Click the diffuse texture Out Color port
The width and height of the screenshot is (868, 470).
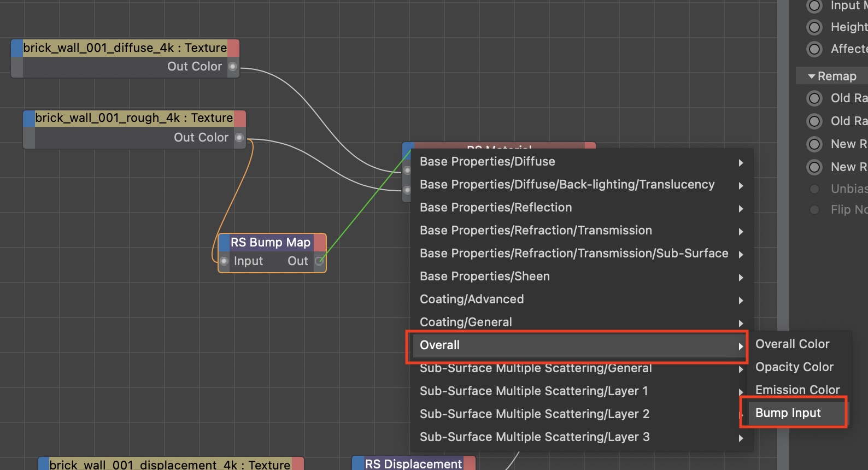click(233, 67)
